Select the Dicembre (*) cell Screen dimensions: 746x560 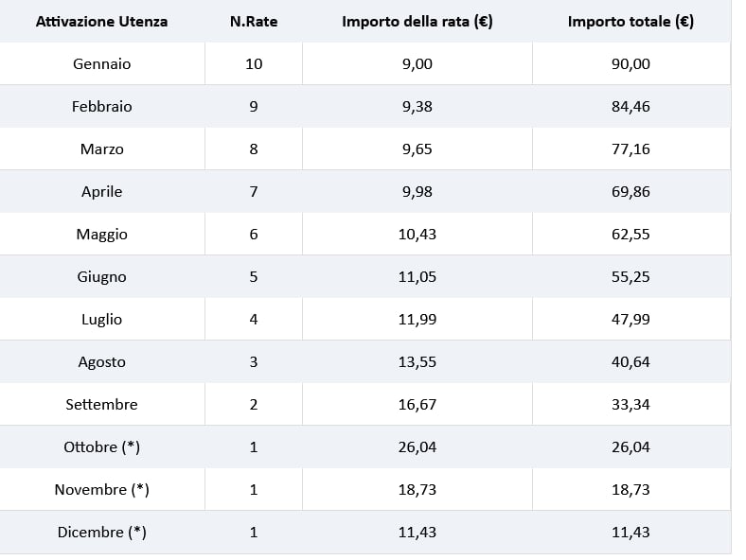point(101,533)
